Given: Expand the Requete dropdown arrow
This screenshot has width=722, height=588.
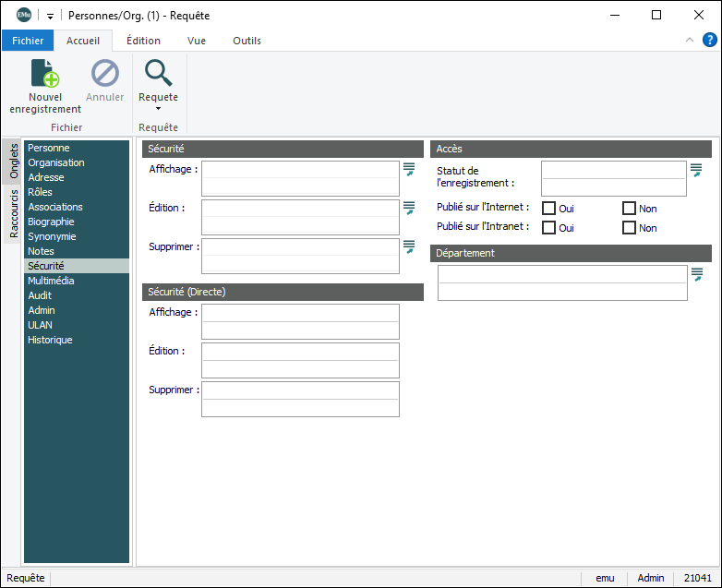Looking at the screenshot, I should coord(158,109).
